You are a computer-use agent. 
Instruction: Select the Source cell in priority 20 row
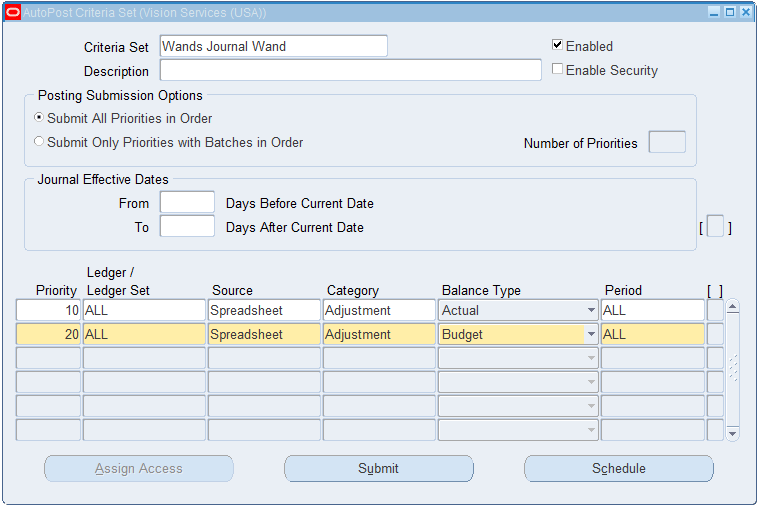pos(264,335)
